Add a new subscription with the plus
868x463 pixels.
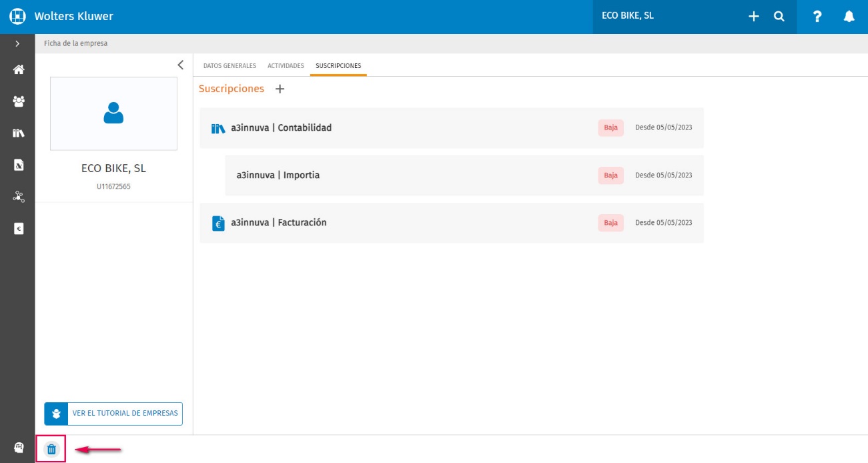pos(280,89)
